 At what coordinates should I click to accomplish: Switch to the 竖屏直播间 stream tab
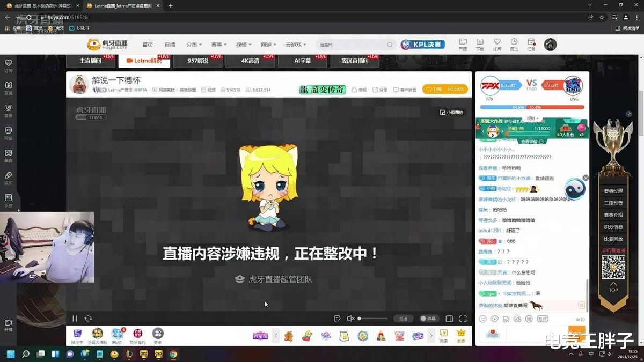[355, 61]
